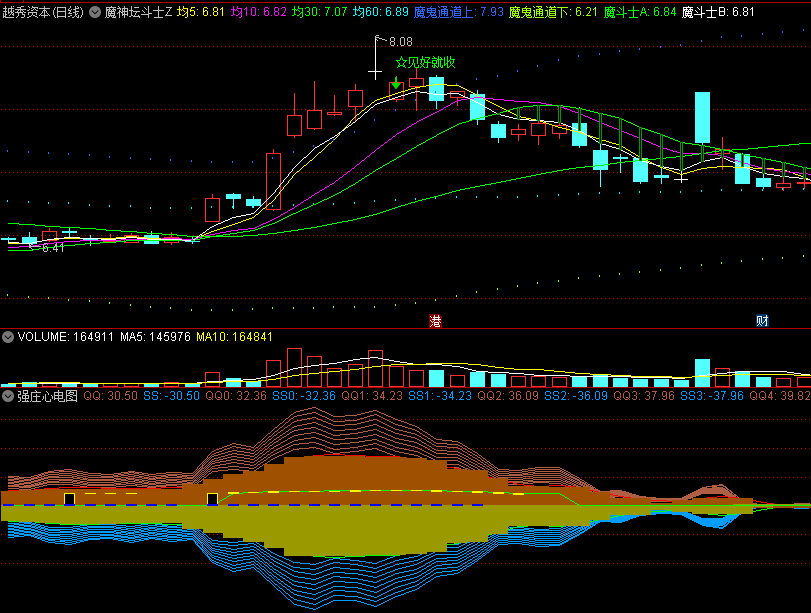This screenshot has height=613, width=811.
Task: Select the tallest red volume bar
Action: [x=294, y=368]
